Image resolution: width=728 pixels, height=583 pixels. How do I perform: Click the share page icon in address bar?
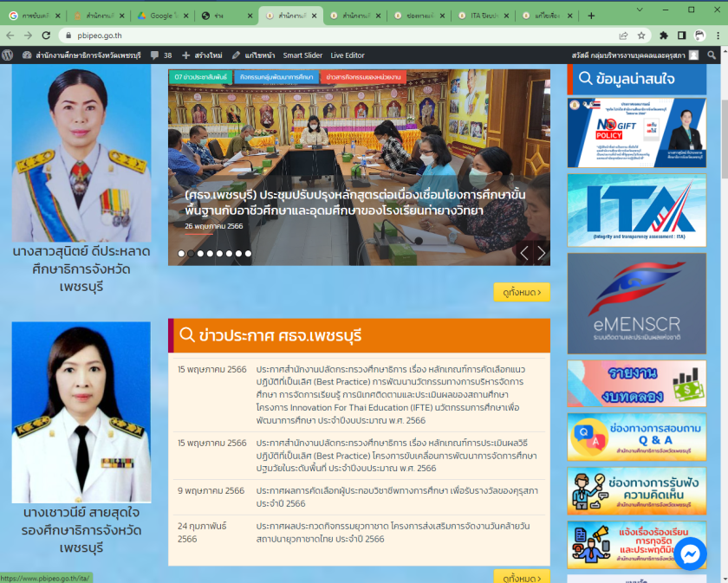[623, 36]
